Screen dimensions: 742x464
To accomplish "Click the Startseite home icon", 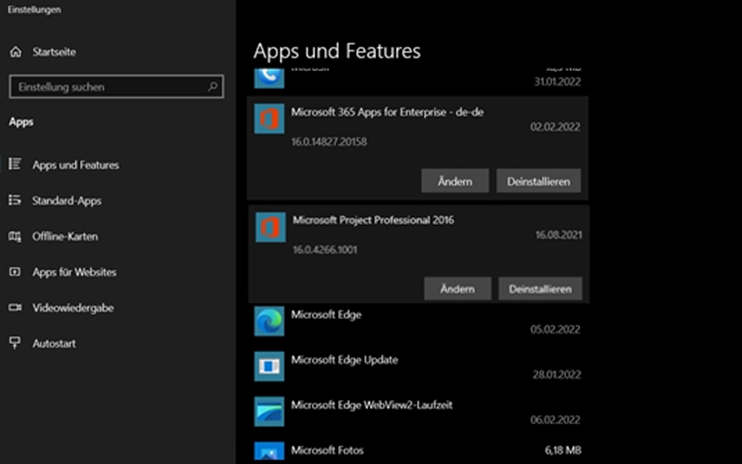I will [15, 52].
